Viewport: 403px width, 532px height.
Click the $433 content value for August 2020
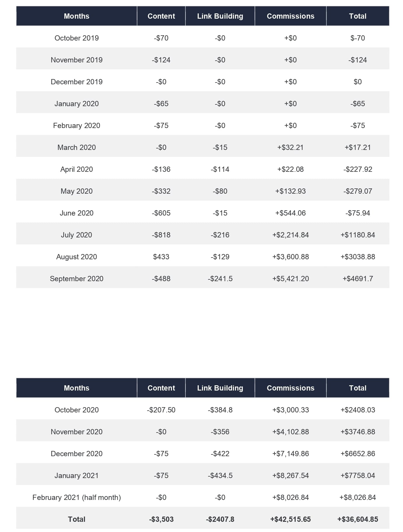point(161,257)
